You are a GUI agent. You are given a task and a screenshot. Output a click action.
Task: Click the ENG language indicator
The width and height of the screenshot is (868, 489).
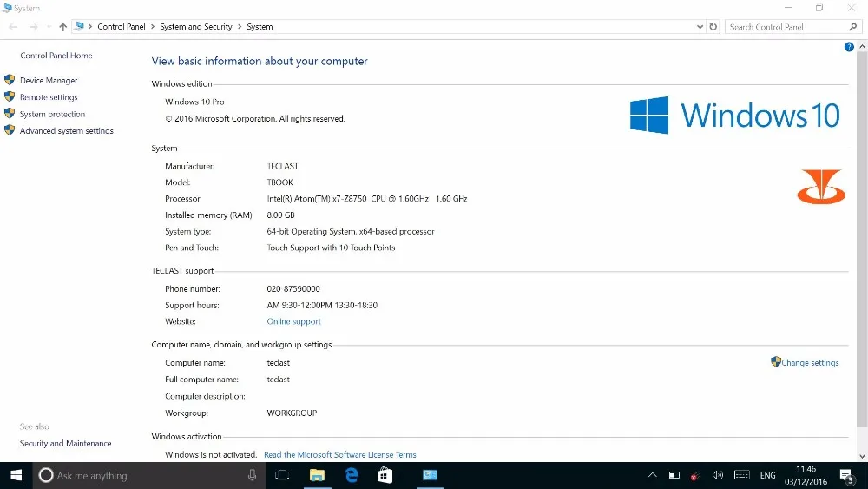767,475
